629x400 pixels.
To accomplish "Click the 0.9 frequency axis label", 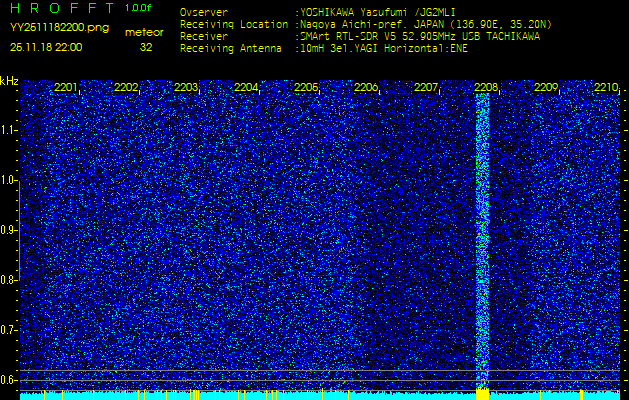I will pos(7,230).
